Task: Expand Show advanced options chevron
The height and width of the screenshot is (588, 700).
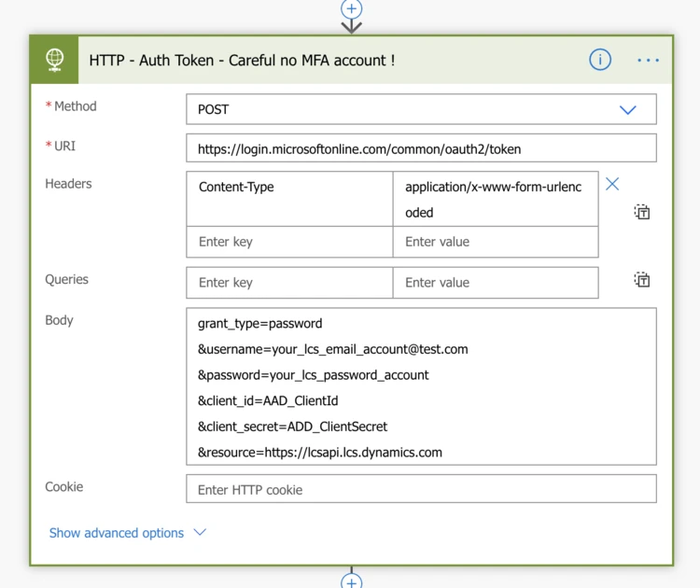Action: (199, 533)
